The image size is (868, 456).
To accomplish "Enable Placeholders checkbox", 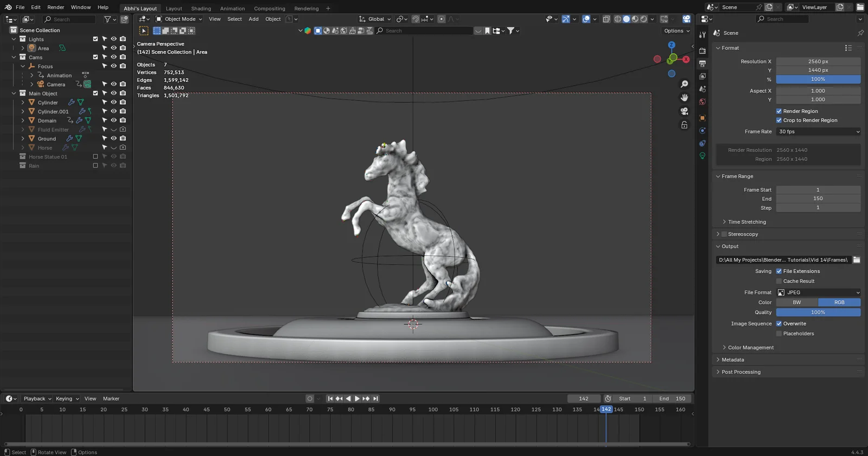I will click(x=779, y=334).
